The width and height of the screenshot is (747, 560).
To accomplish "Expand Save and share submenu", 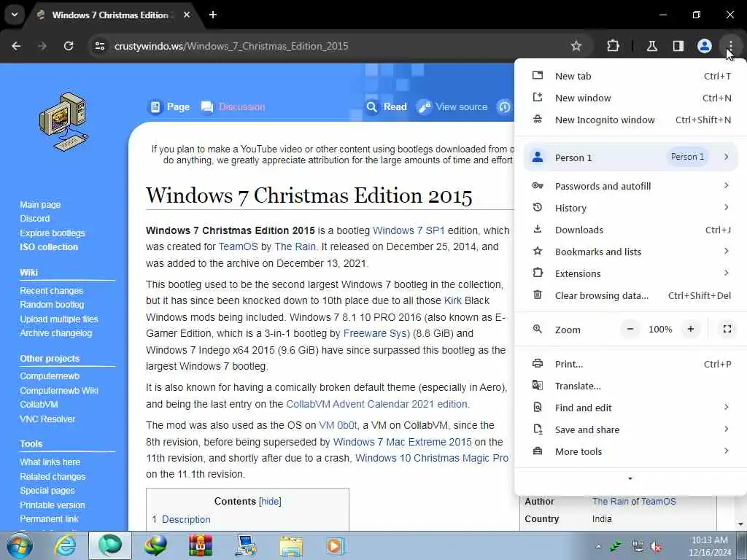I will [x=631, y=430].
